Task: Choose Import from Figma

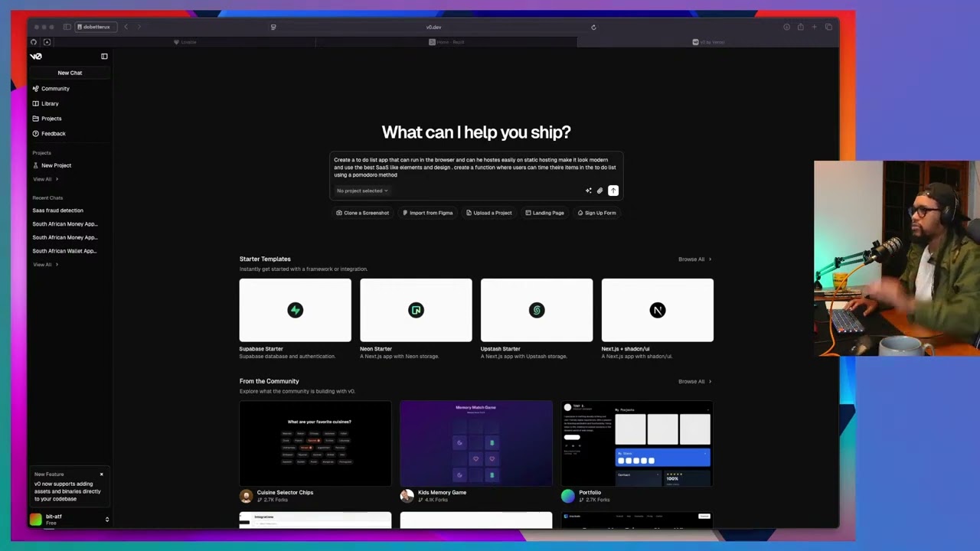Action: coord(427,213)
